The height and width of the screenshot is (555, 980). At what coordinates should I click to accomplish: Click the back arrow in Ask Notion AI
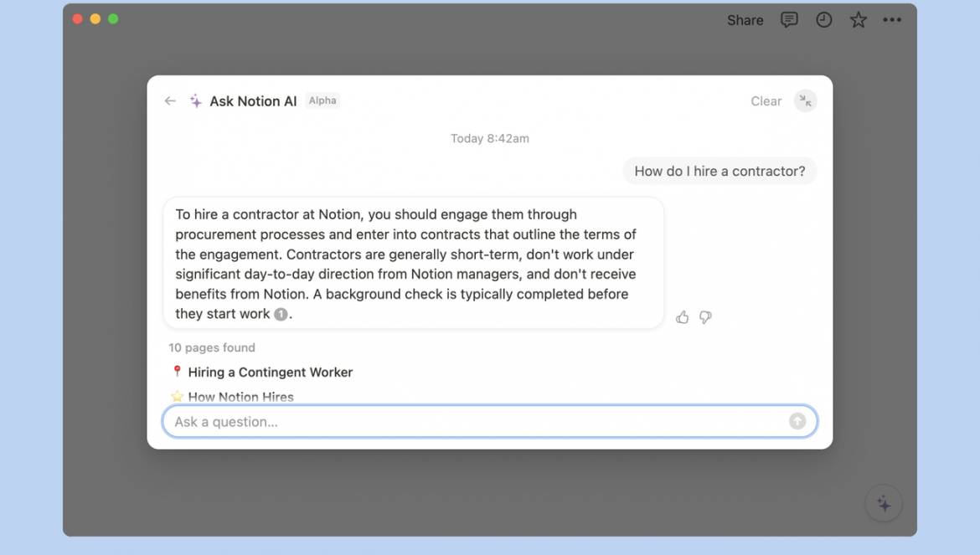pyautogui.click(x=170, y=100)
